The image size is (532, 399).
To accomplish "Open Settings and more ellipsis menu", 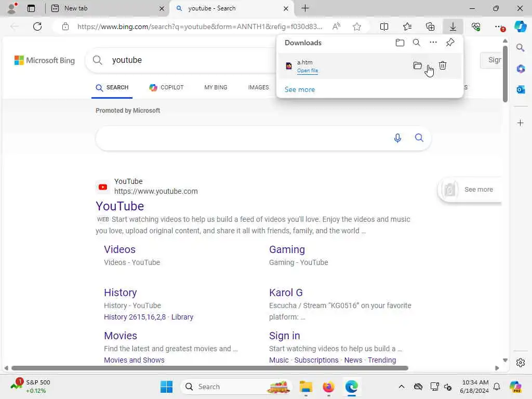I will pos(499,26).
